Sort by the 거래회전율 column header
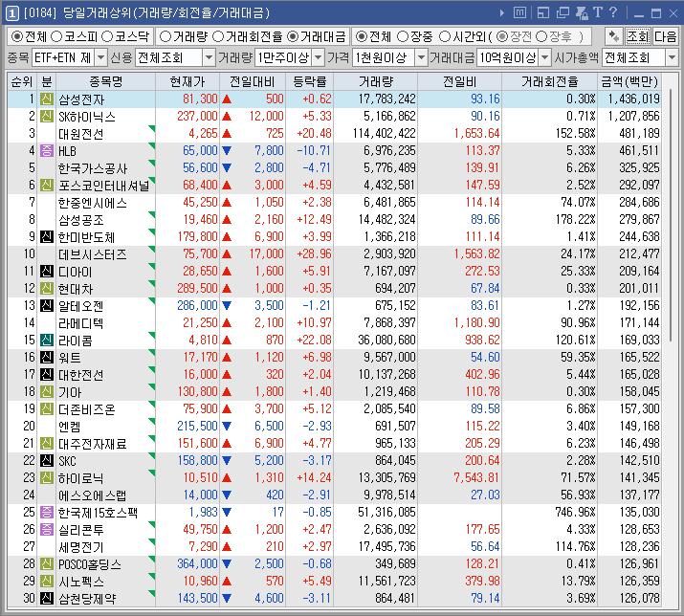Image resolution: width=684 pixels, height=616 pixels. click(x=550, y=81)
